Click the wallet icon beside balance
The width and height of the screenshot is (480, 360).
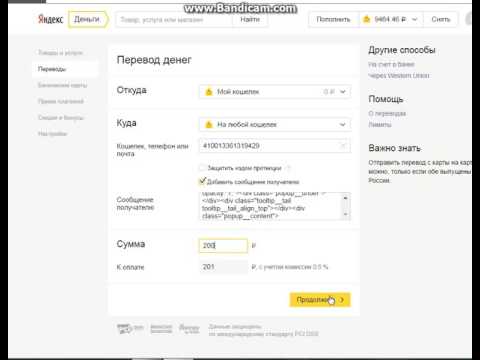(367, 19)
